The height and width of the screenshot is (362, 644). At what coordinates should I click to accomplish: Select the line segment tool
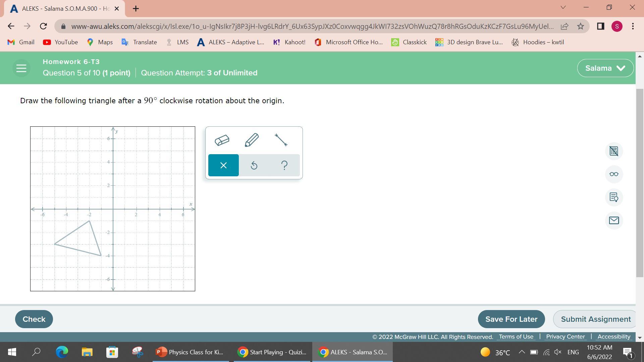coord(281,140)
